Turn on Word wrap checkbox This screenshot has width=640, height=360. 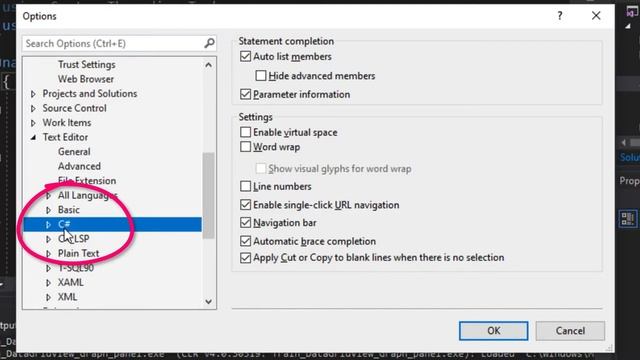point(245,147)
